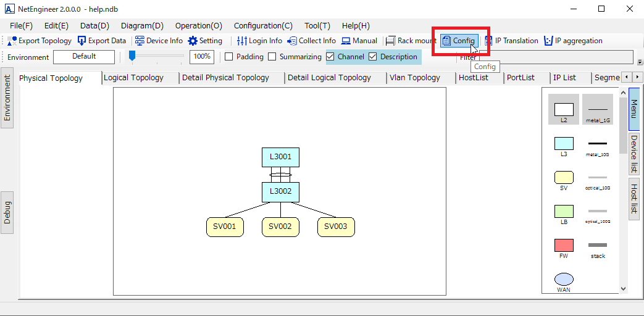Switch to the Vlan Topology tab
This screenshot has height=316, width=644.
coord(414,78)
